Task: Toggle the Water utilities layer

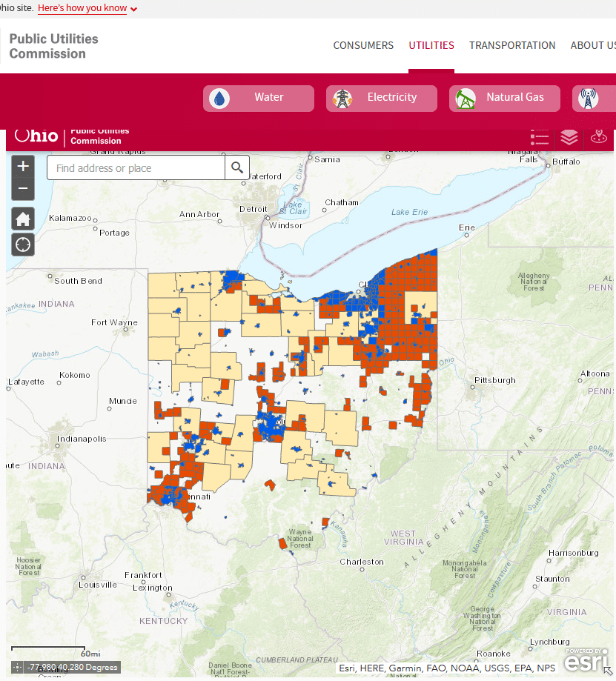Action: (258, 97)
